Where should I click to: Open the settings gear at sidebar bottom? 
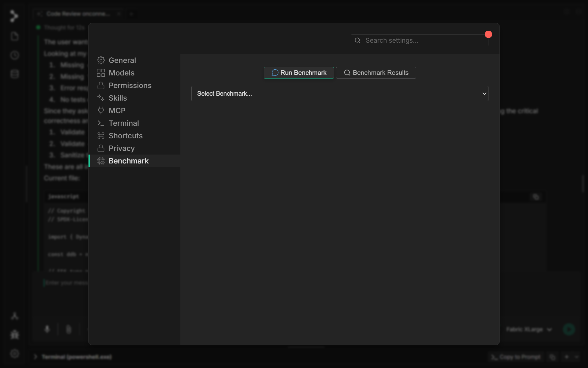click(14, 354)
